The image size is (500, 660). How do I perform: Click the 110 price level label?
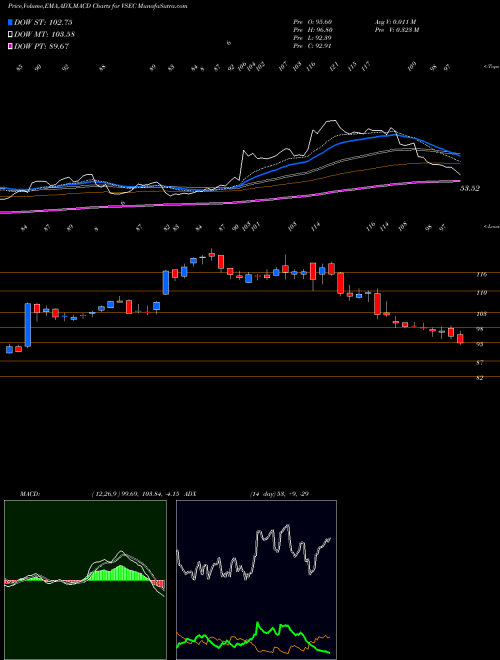click(481, 293)
